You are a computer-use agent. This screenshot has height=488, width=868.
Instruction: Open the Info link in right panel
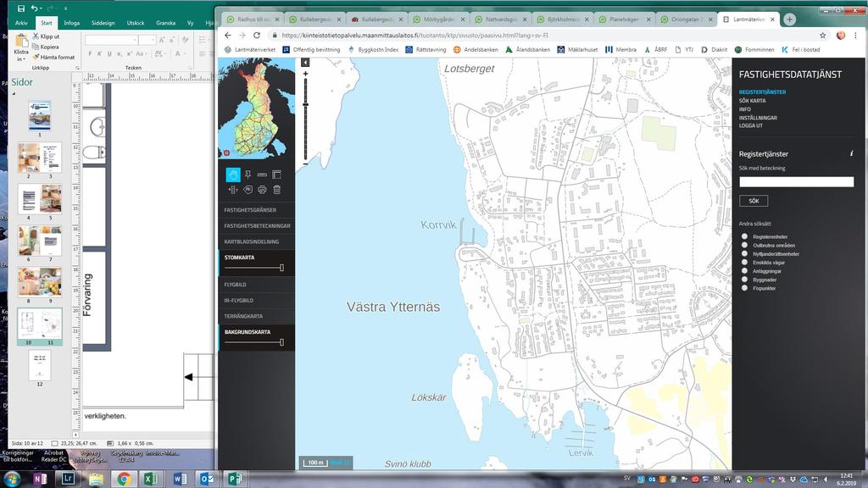745,109
